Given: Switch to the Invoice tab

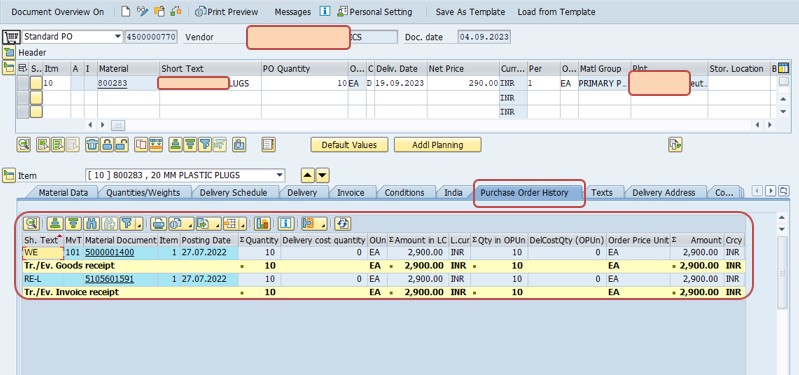Looking at the screenshot, I should click(x=351, y=193).
